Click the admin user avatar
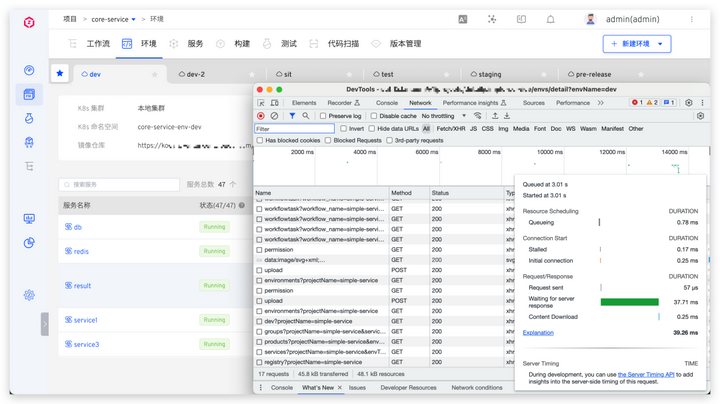720x404 pixels. (591, 19)
